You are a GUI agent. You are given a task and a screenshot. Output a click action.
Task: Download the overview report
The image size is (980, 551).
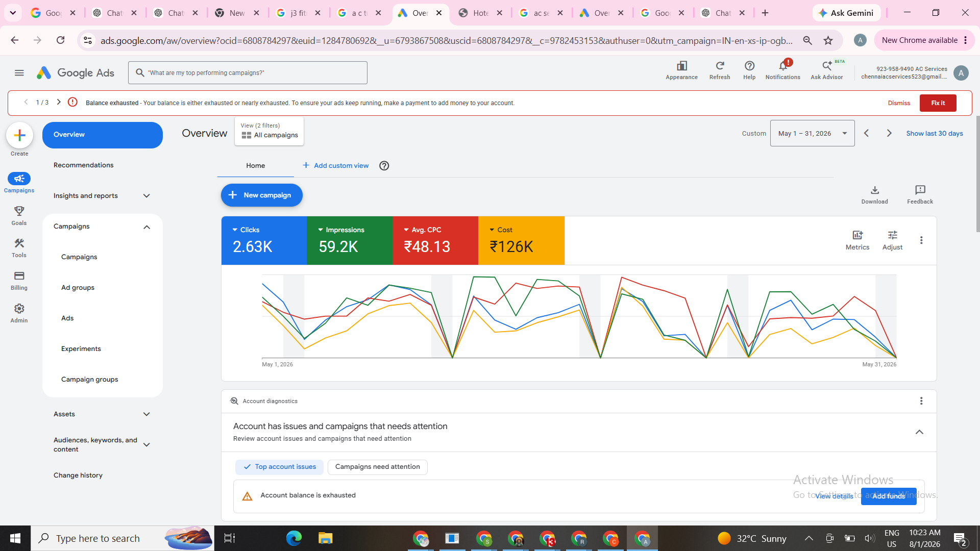pyautogui.click(x=874, y=195)
